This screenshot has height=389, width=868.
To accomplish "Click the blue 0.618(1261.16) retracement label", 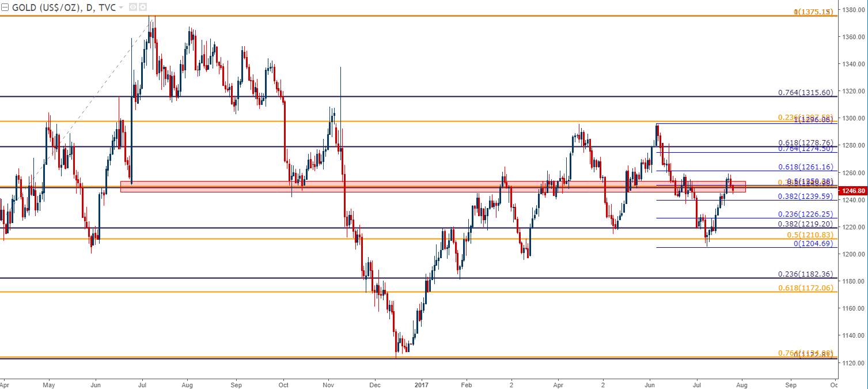I will [x=805, y=167].
